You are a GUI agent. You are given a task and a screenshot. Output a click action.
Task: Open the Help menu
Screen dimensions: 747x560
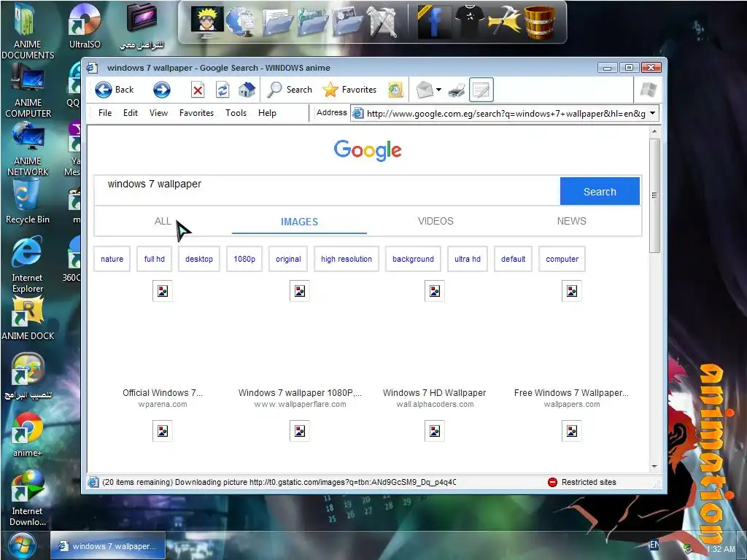(x=267, y=113)
